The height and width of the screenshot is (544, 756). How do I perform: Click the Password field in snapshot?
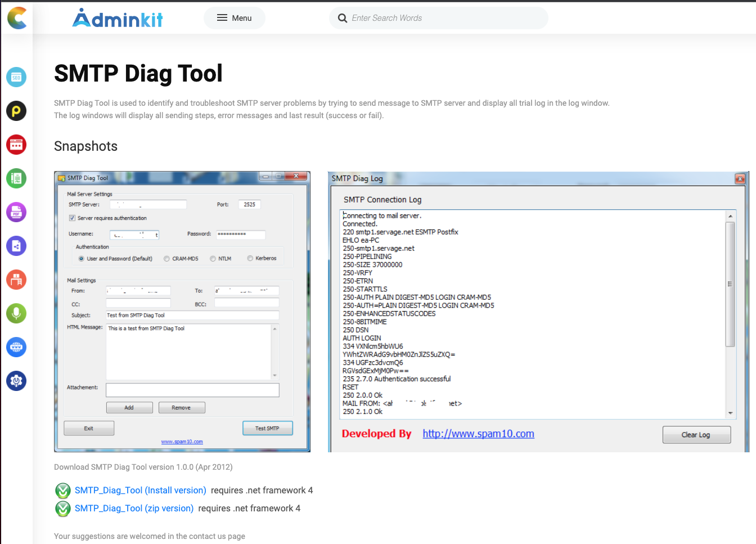coord(240,234)
